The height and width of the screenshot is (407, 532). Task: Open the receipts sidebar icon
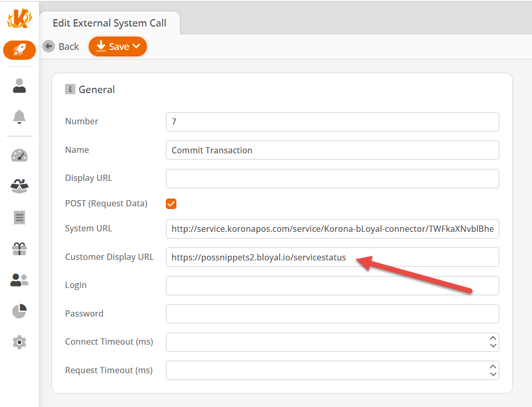(x=19, y=217)
